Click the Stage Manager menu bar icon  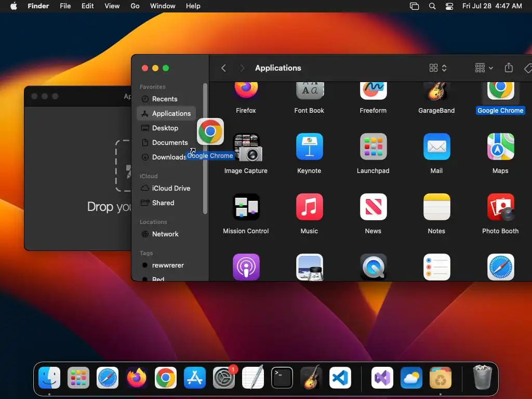coord(414,6)
